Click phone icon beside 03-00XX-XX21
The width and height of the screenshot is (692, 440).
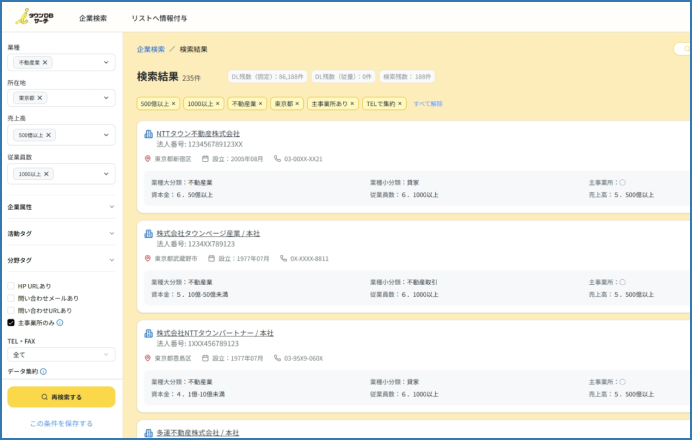tap(277, 158)
